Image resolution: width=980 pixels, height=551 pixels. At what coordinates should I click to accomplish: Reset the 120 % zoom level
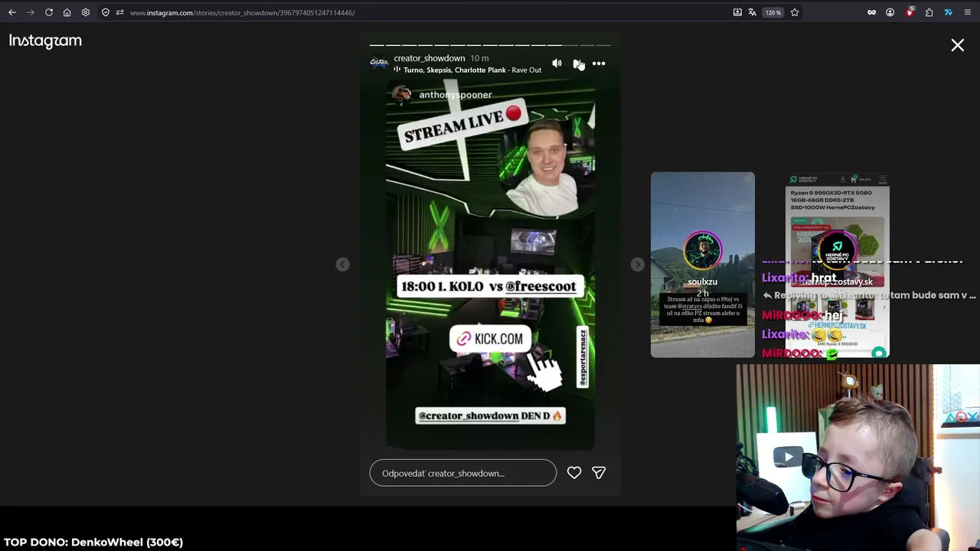773,12
